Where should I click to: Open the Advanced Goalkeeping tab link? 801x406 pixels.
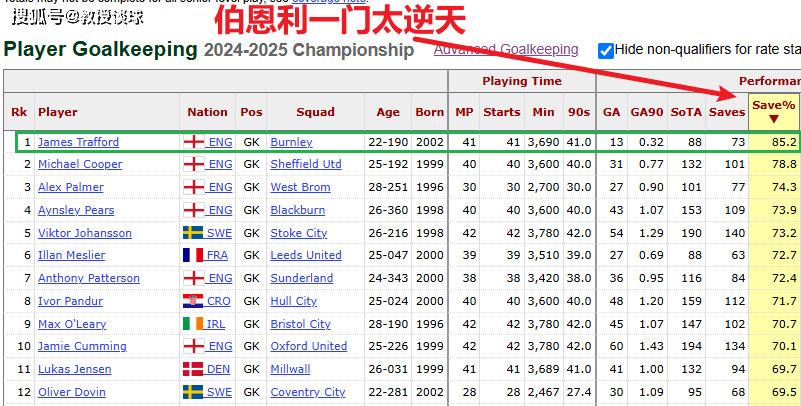pos(506,49)
